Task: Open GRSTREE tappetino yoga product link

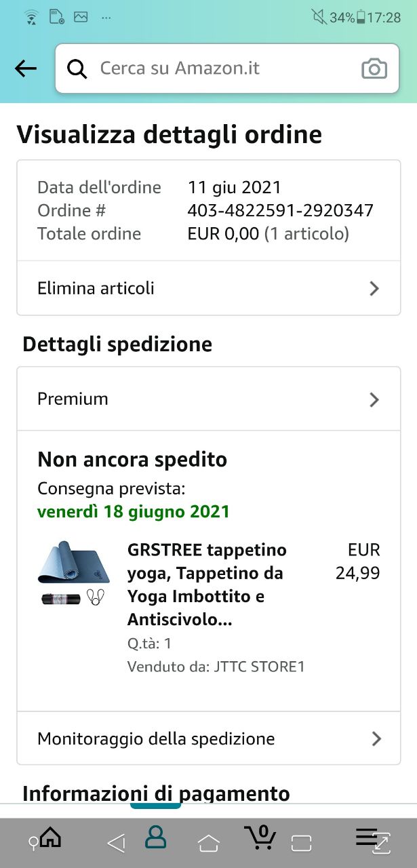Action: 207,585
